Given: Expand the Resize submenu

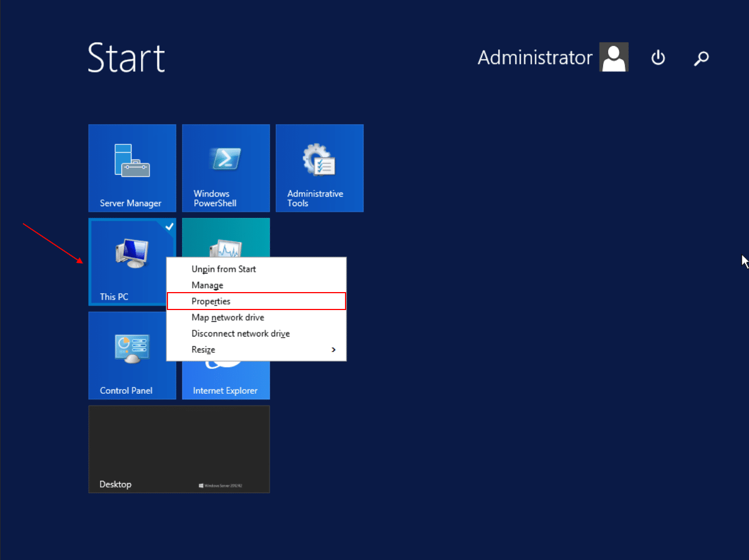Looking at the screenshot, I should (203, 349).
